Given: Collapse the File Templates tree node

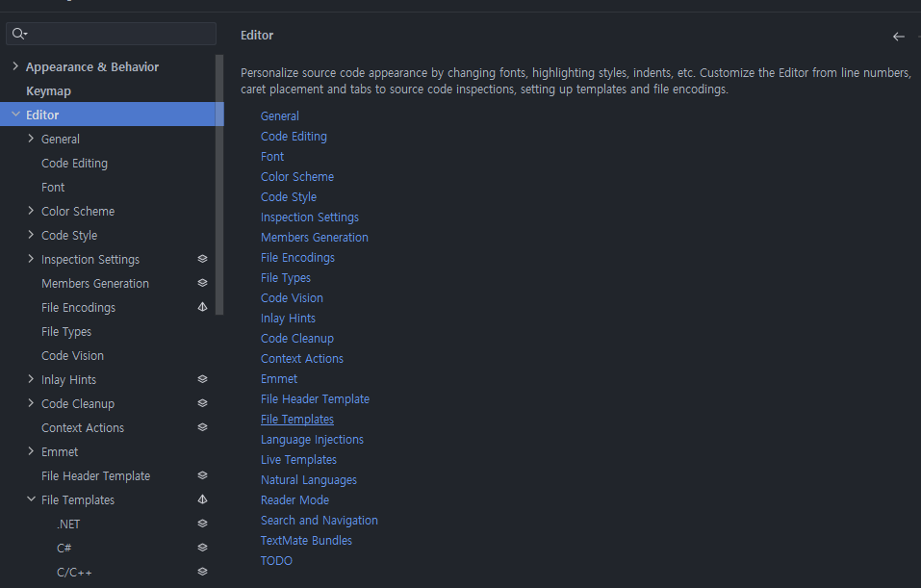Looking at the screenshot, I should pyautogui.click(x=31, y=499).
